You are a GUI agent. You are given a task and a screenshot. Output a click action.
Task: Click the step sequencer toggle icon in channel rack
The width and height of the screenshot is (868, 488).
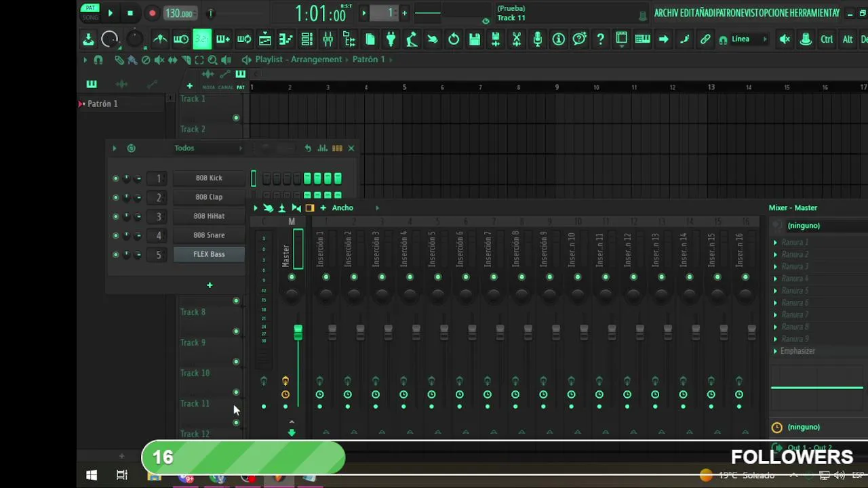[x=337, y=148]
